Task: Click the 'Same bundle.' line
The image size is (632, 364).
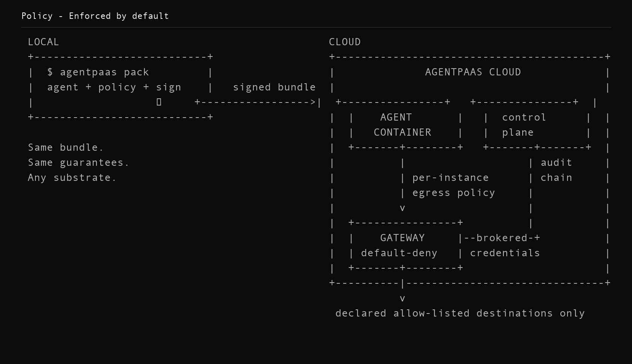Action: click(66, 147)
